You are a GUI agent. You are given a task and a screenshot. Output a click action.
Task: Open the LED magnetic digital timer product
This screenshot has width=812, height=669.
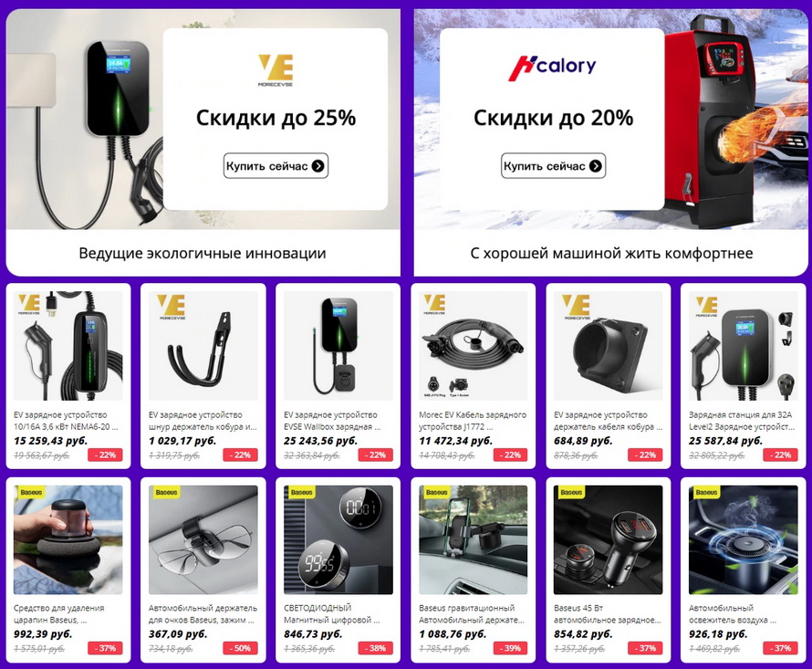(338, 570)
